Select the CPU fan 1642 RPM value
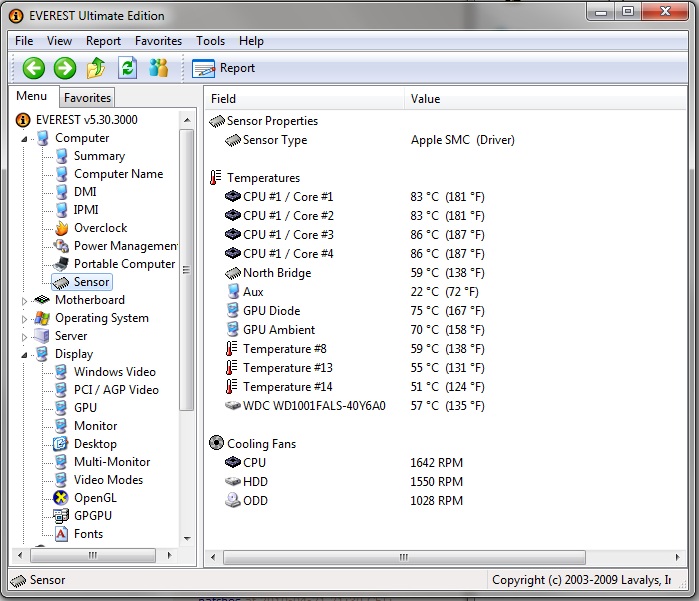The image size is (699, 601). pos(436,462)
